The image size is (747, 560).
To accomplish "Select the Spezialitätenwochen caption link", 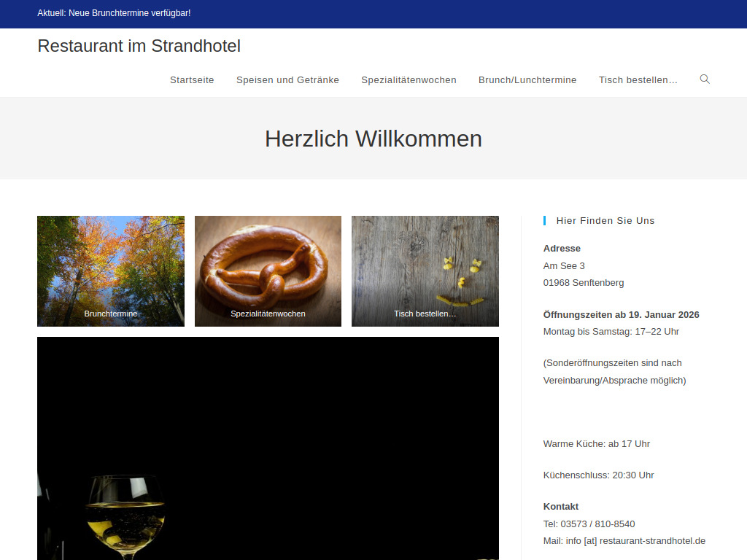I will click(x=267, y=314).
